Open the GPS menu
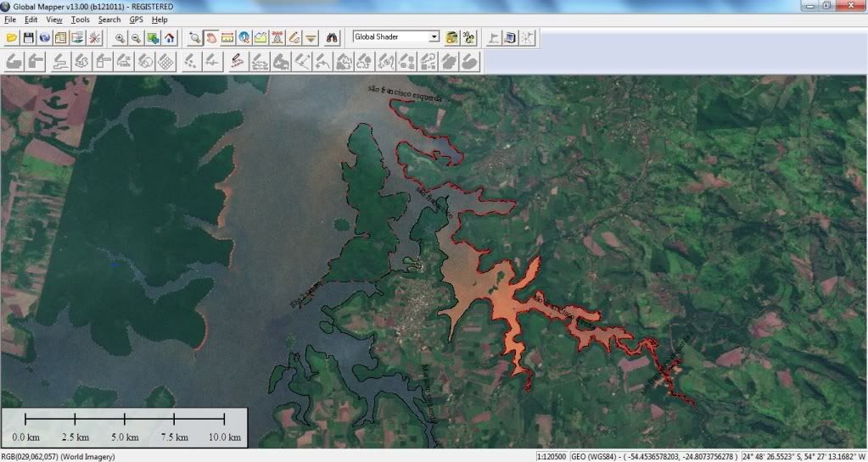This screenshot has width=868, height=462. pyautogui.click(x=136, y=19)
